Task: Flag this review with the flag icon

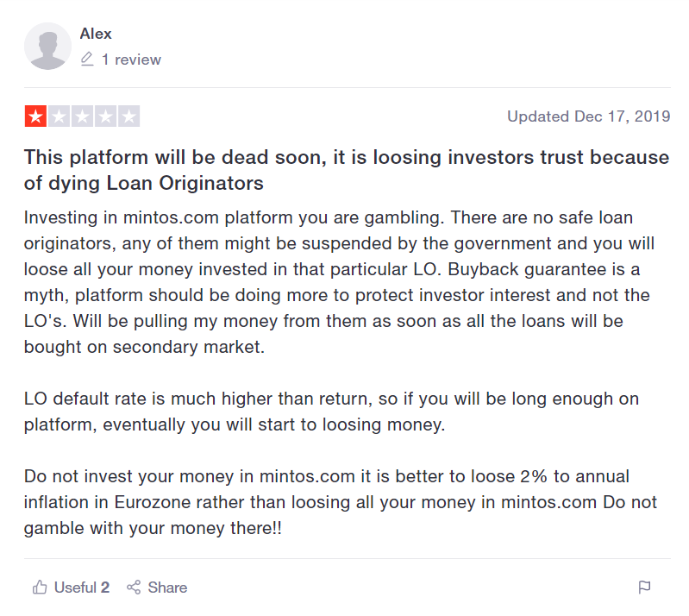Action: pyautogui.click(x=644, y=588)
